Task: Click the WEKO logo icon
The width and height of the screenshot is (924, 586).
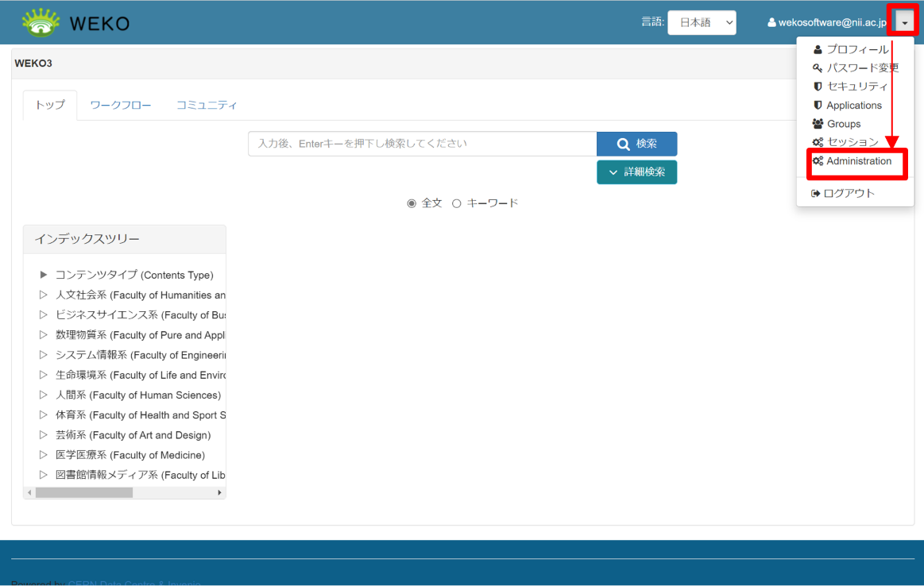Action: coord(41,23)
